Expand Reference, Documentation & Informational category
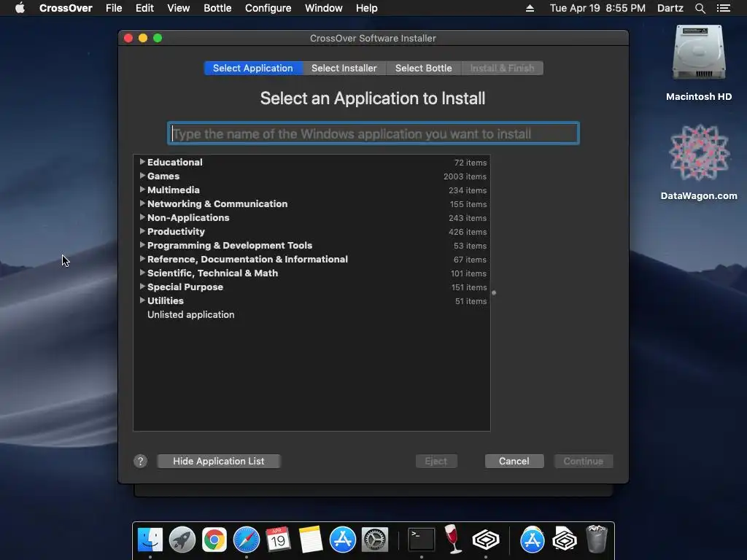Image resolution: width=747 pixels, height=560 pixels. tap(142, 259)
